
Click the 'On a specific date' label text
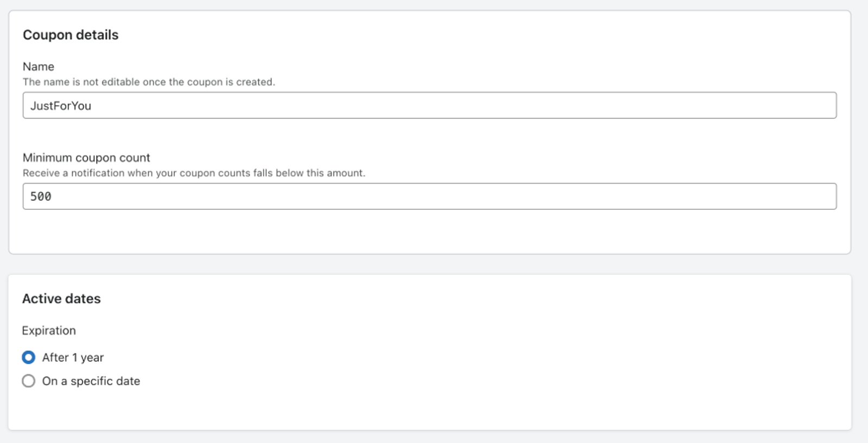(91, 381)
